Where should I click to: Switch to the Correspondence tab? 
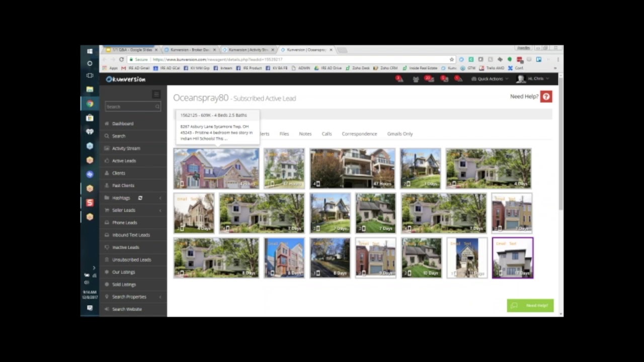click(359, 134)
